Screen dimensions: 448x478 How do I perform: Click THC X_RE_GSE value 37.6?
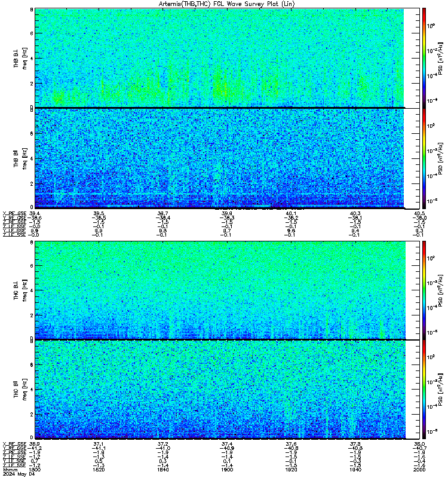click(291, 444)
